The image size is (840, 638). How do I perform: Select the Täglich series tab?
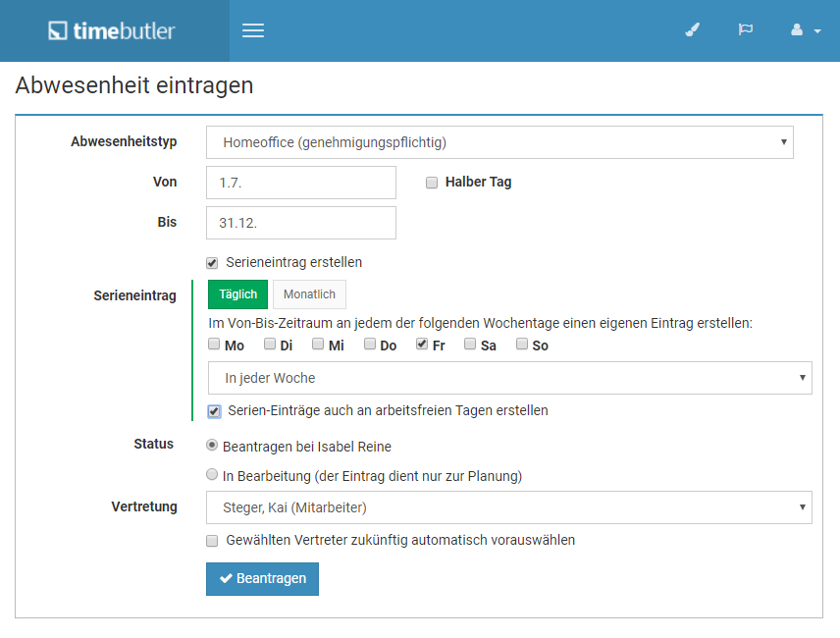coord(237,294)
